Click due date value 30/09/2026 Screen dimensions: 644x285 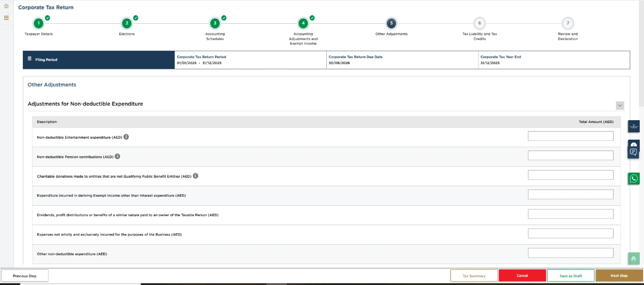(339, 63)
